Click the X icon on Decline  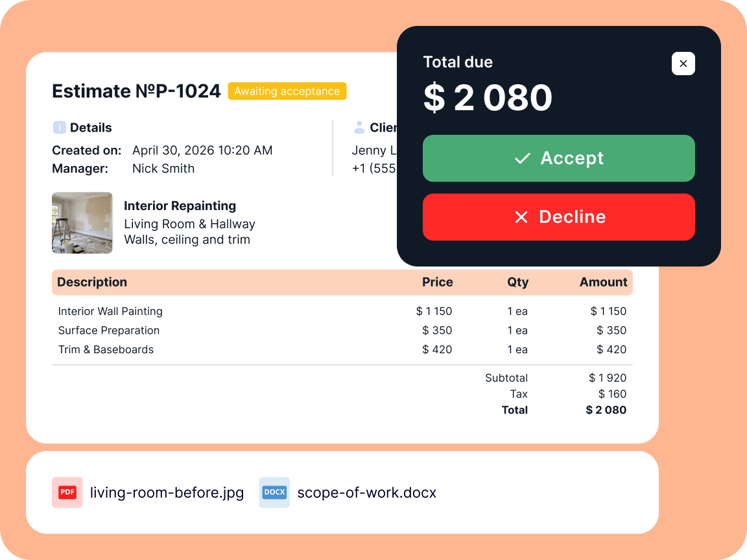[x=521, y=217]
